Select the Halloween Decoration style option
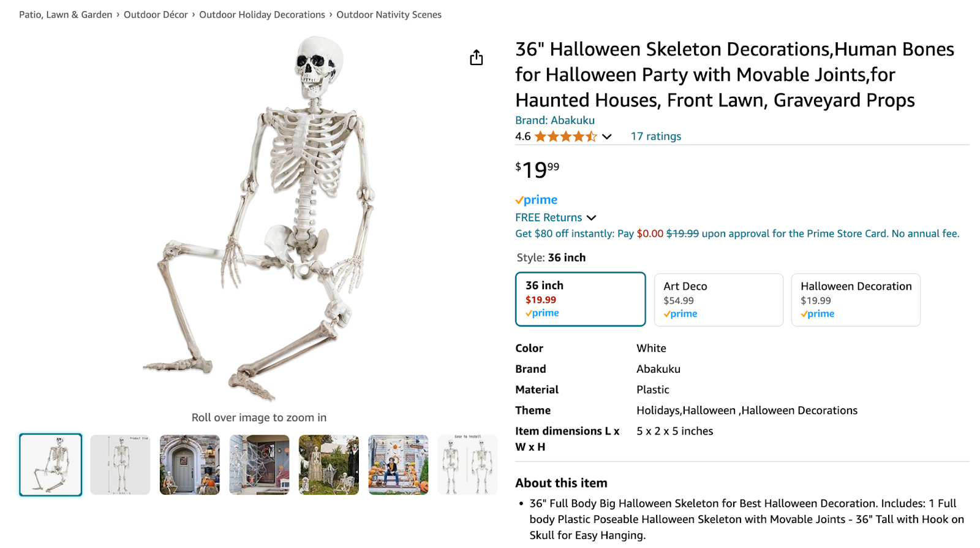This screenshot has width=980, height=548. [x=855, y=299]
